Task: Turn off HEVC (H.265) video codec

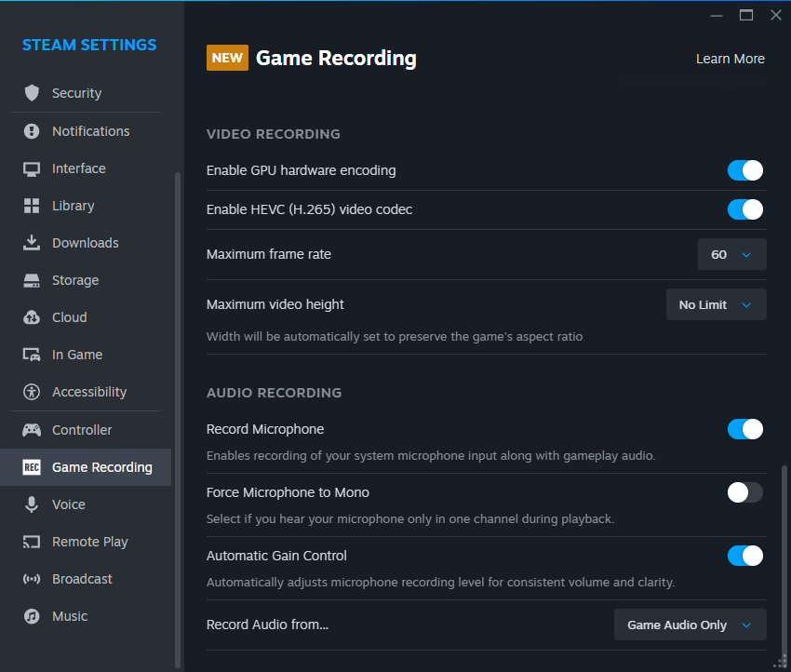Action: (x=744, y=209)
